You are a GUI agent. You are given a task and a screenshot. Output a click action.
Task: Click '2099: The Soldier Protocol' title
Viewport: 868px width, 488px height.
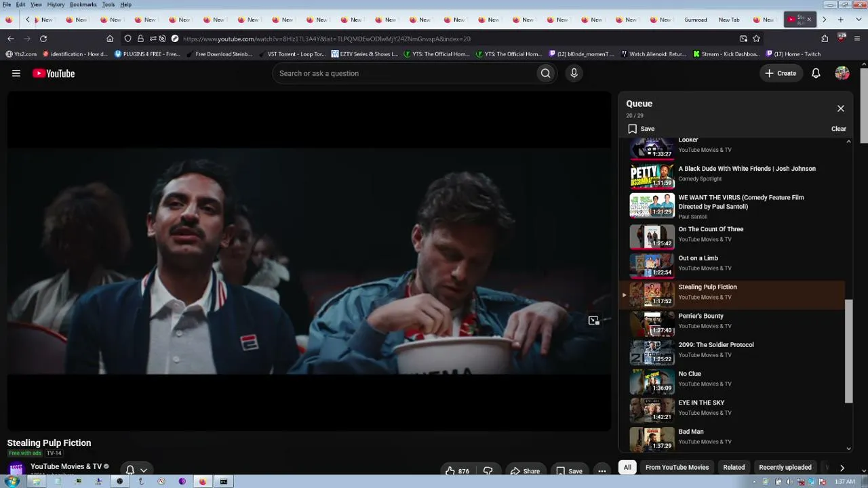715,345
